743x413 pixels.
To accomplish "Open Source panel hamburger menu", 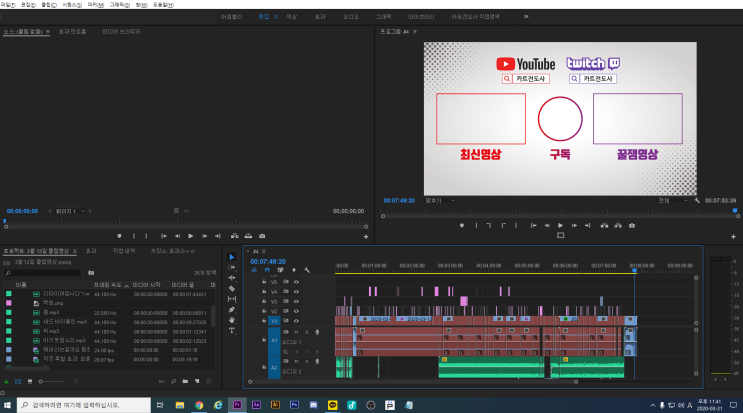I will click(x=48, y=32).
